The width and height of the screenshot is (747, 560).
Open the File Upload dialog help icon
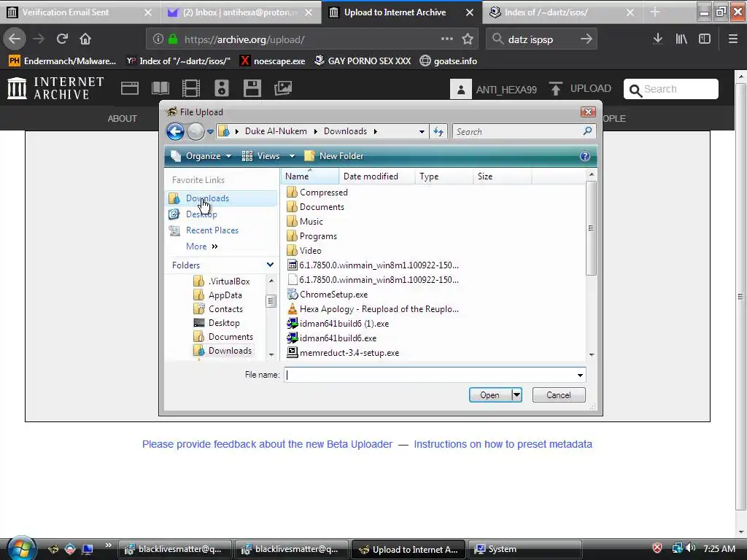[x=585, y=156]
